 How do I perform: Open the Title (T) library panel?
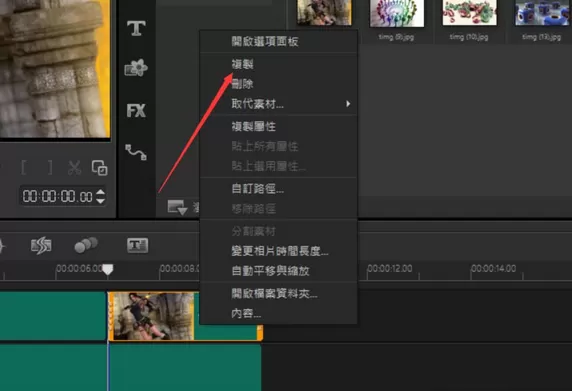(136, 28)
